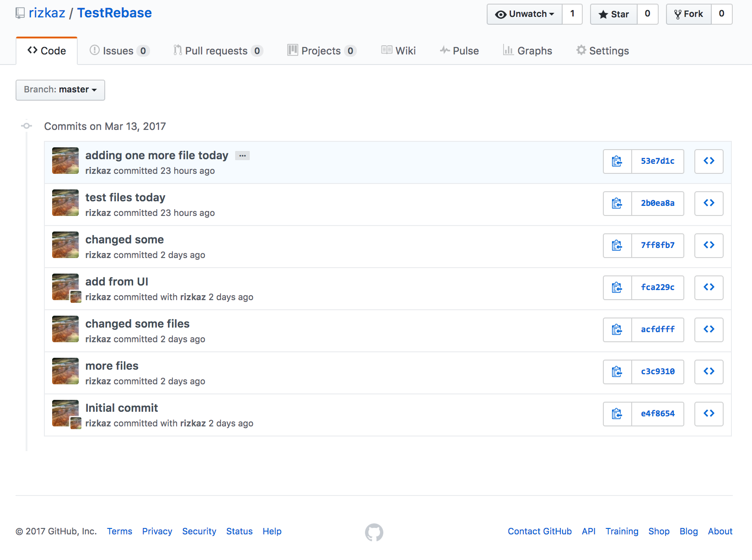The width and height of the screenshot is (752, 560).
Task: Open the Terms footer link
Action: pos(119,532)
